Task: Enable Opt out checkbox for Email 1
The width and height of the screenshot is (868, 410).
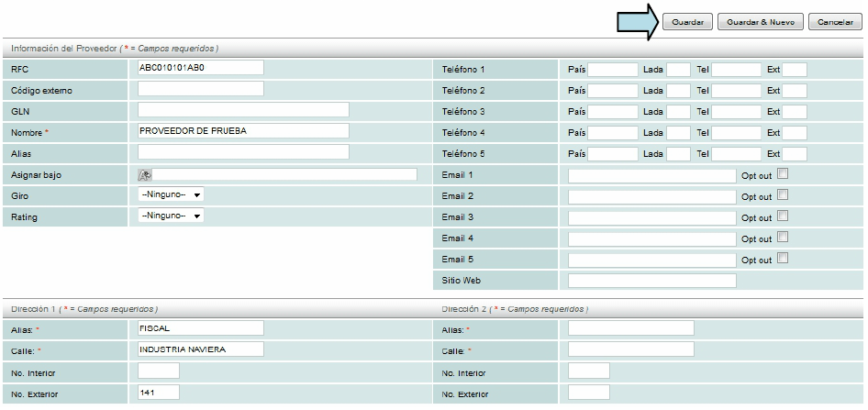Action: coord(783,174)
